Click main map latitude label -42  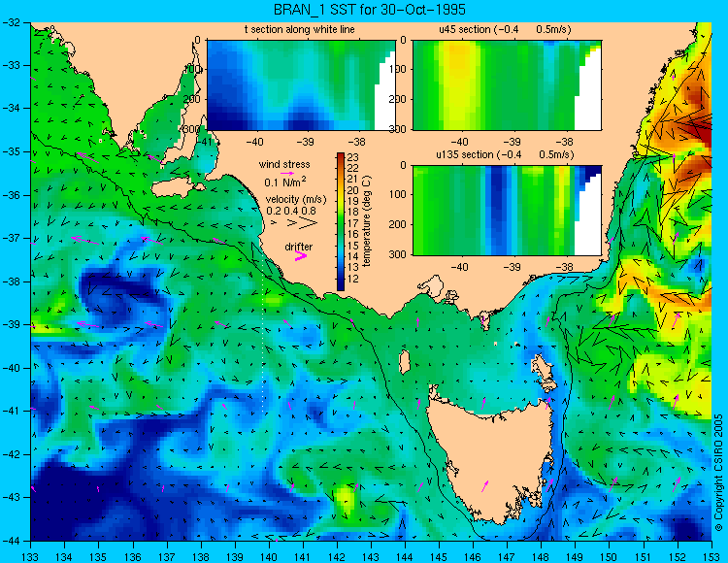click(11, 454)
